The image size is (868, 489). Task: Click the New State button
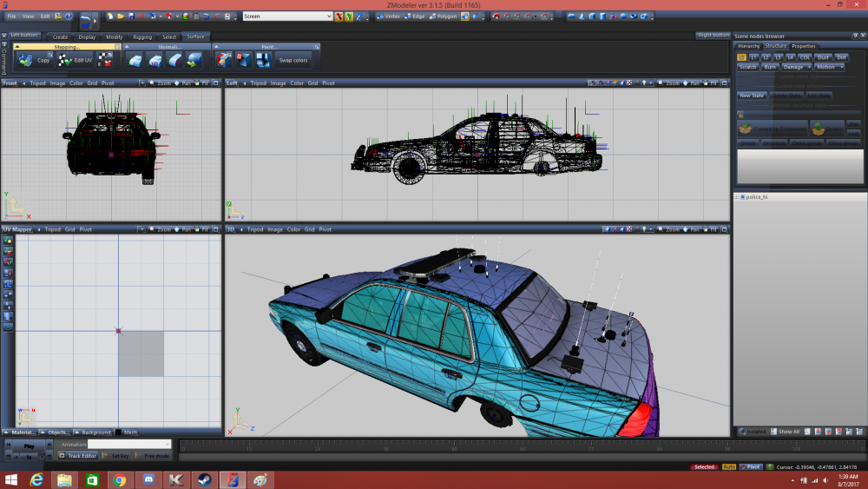point(751,95)
